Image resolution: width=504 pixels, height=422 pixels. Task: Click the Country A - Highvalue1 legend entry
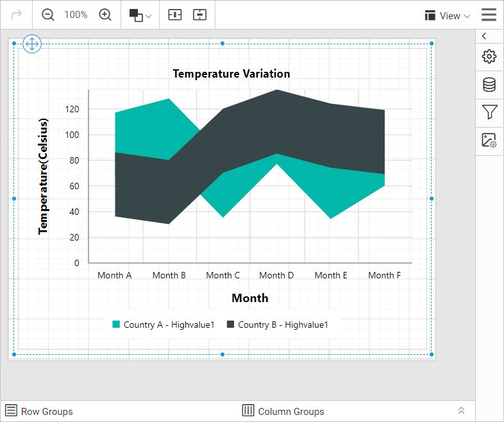point(164,325)
